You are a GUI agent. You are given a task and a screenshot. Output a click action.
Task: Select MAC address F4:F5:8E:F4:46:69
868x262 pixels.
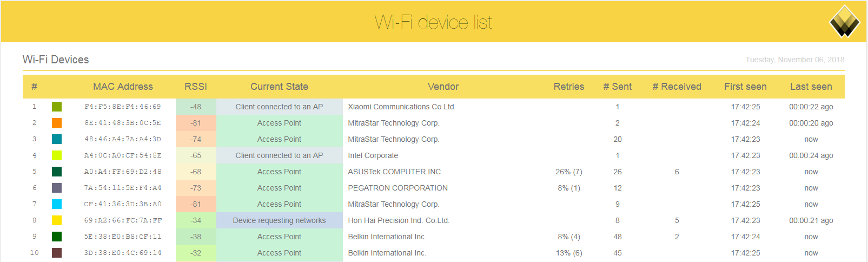coord(123,107)
